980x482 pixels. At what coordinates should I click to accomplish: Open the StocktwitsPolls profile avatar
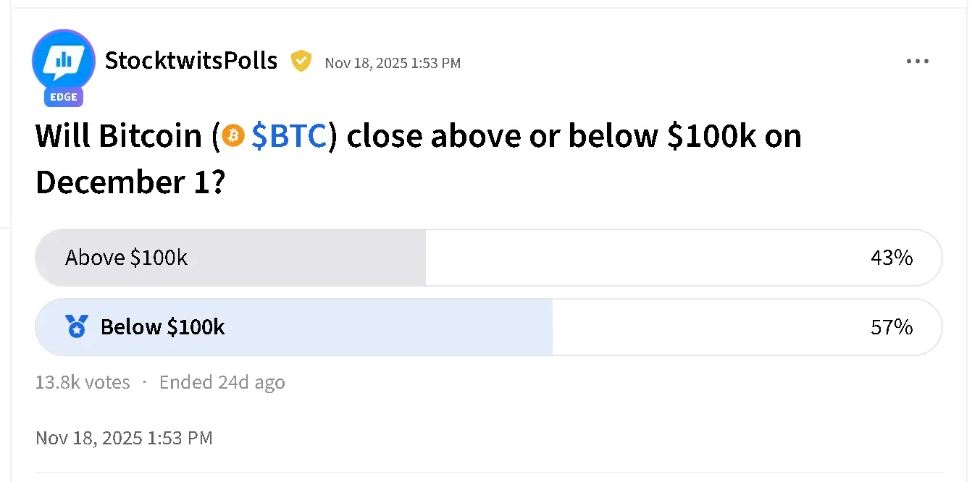pyautogui.click(x=64, y=62)
